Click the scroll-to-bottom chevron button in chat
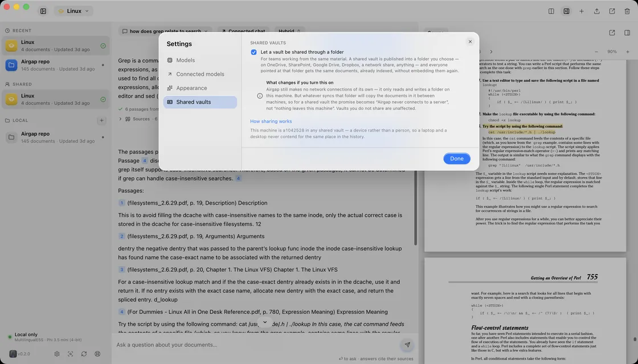Image resolution: width=638 pixels, height=364 pixels. [265, 322]
